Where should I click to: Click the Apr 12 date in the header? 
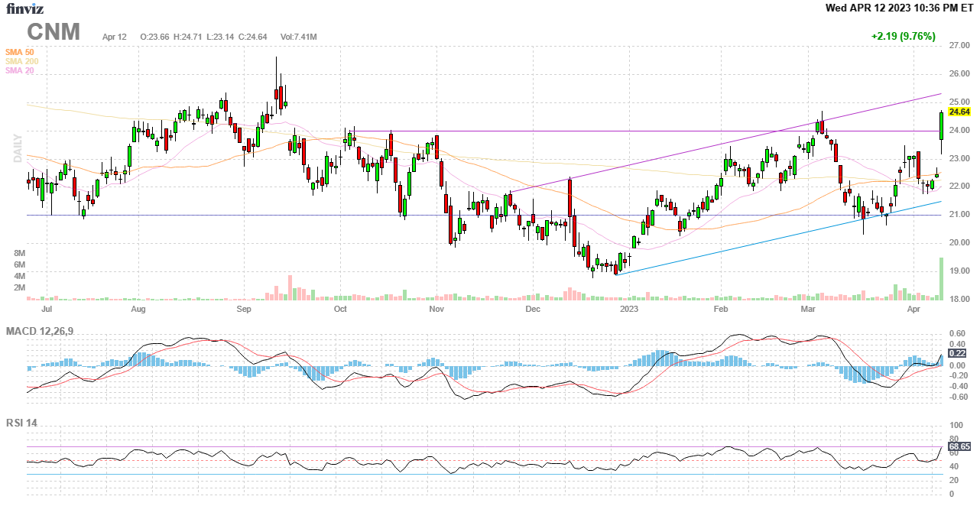pos(114,37)
